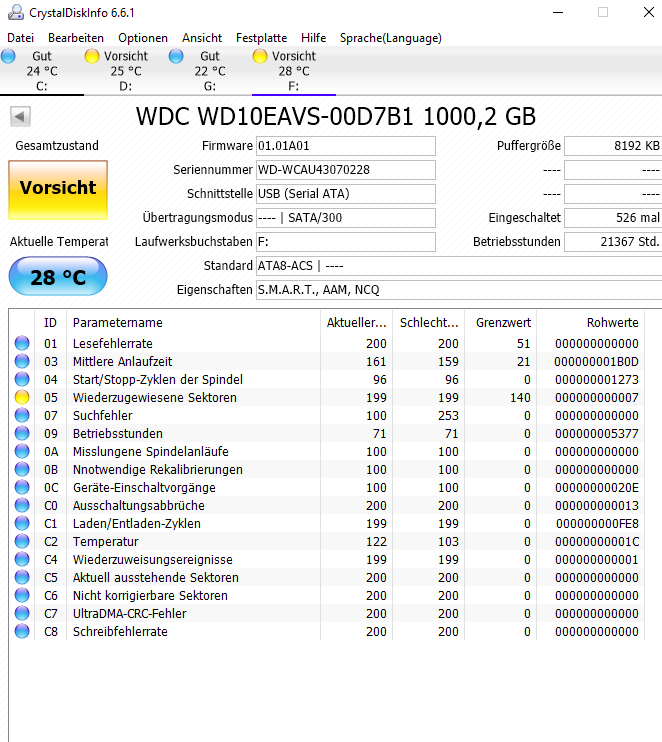
Task: Click the Übertragungsmodus field SATA/300
Action: [345, 218]
